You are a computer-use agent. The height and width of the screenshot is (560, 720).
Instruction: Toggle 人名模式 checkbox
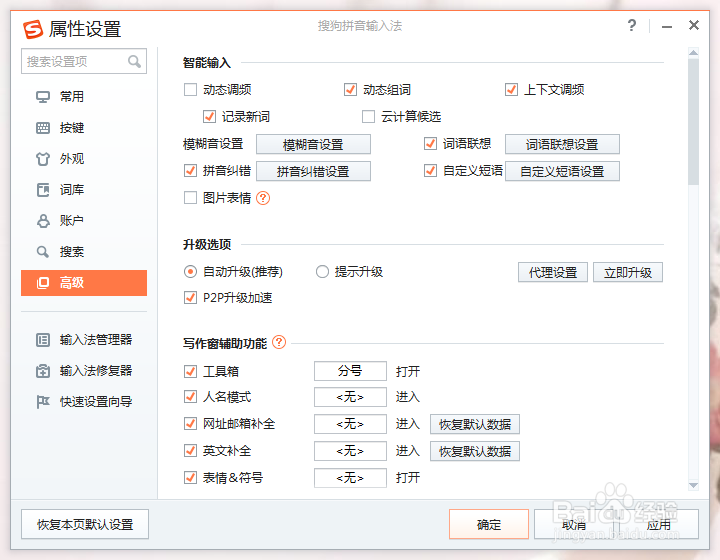tap(190, 397)
